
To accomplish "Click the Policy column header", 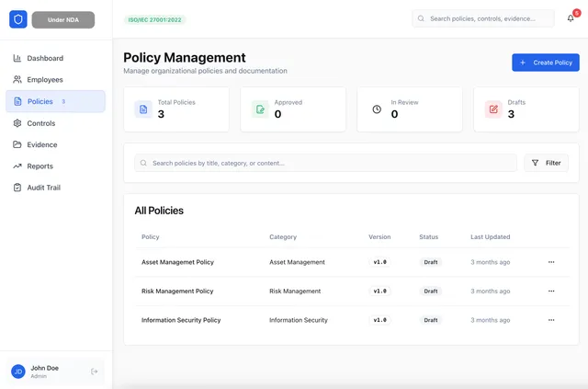I will click(x=151, y=237).
